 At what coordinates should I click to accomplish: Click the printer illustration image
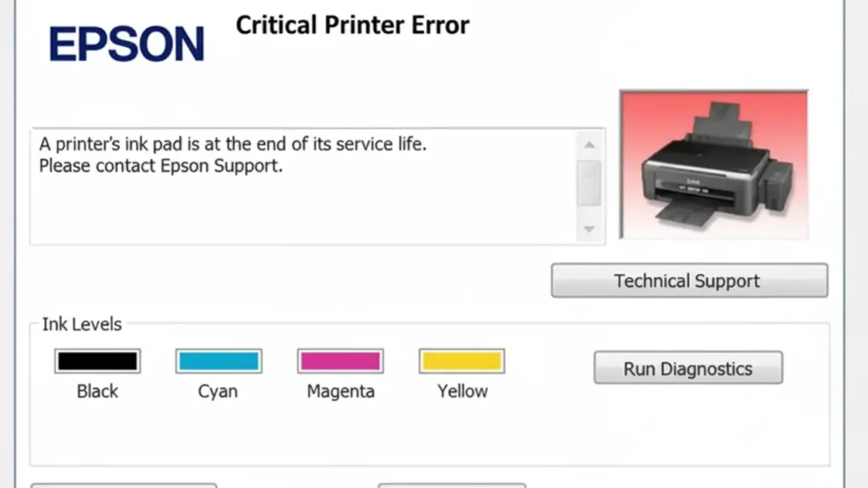714,164
